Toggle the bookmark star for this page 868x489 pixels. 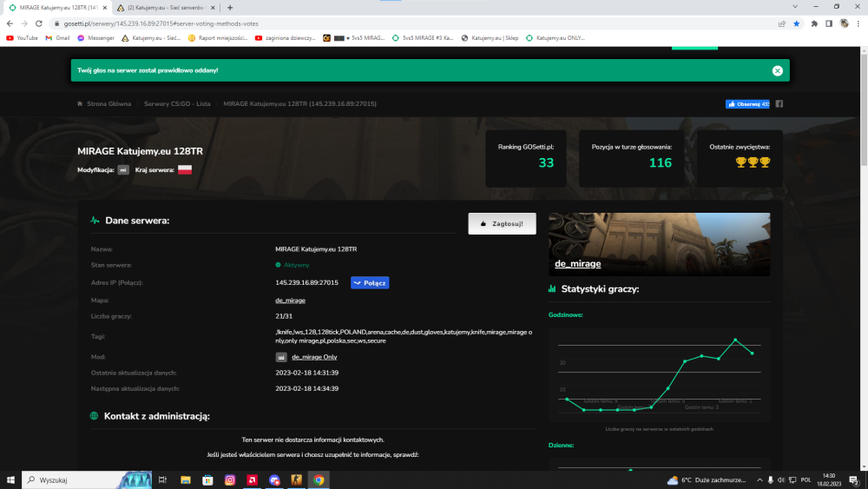click(x=797, y=23)
